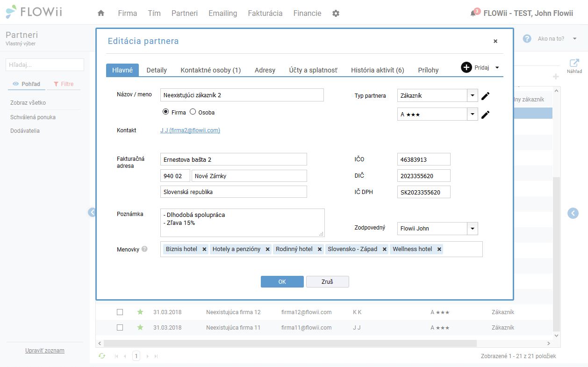Image resolution: width=588 pixels, height=367 pixels.
Task: Open the Účty a splatnosť tab
Action: pyautogui.click(x=313, y=70)
